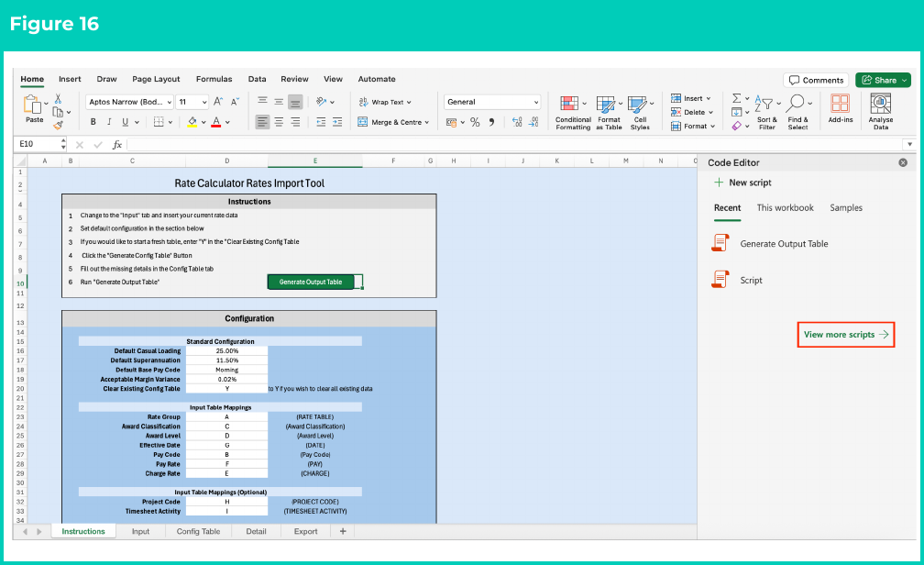
Task: Click the Share button
Action: click(883, 80)
